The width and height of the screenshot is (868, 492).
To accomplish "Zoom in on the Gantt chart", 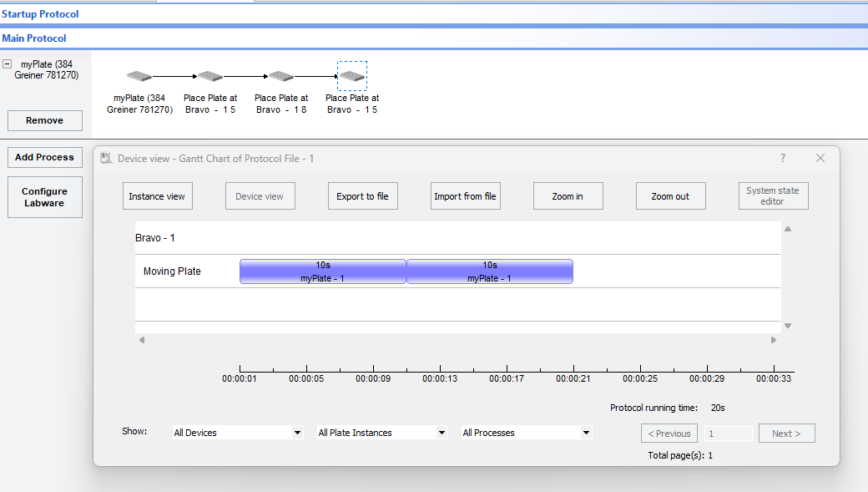I will click(x=568, y=196).
